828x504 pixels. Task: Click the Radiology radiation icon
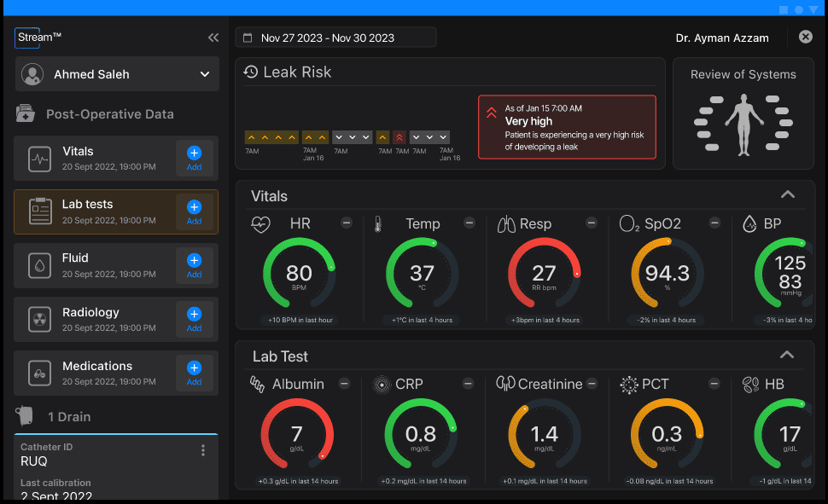(39, 319)
